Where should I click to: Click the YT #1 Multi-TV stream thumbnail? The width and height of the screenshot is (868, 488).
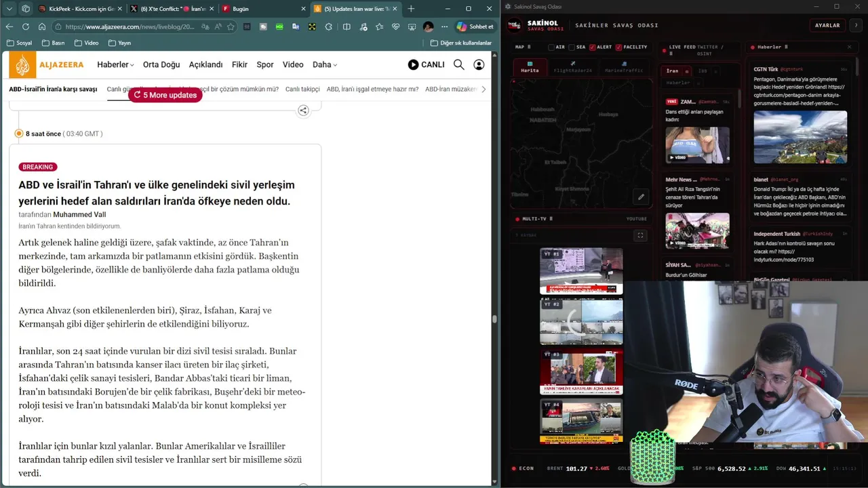pyautogui.click(x=581, y=271)
